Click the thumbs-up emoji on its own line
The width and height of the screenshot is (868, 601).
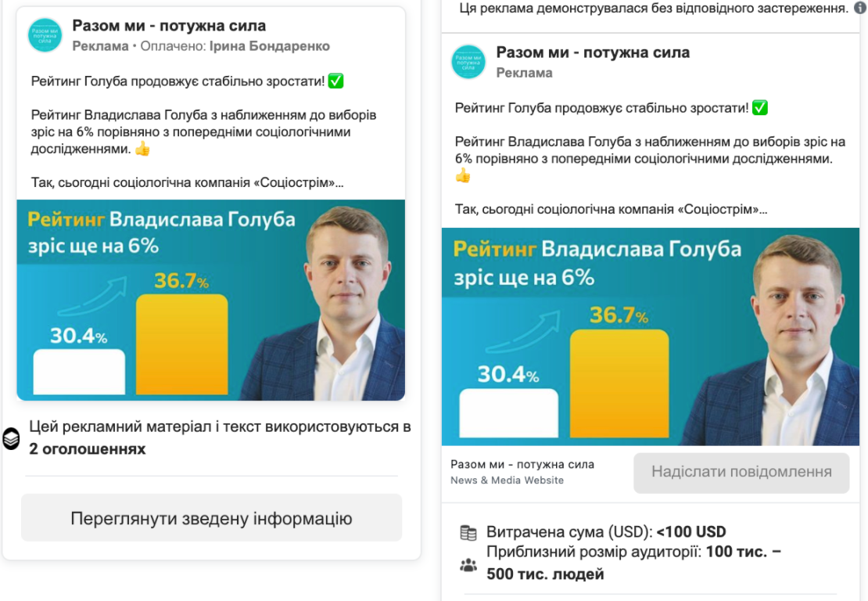(x=463, y=176)
